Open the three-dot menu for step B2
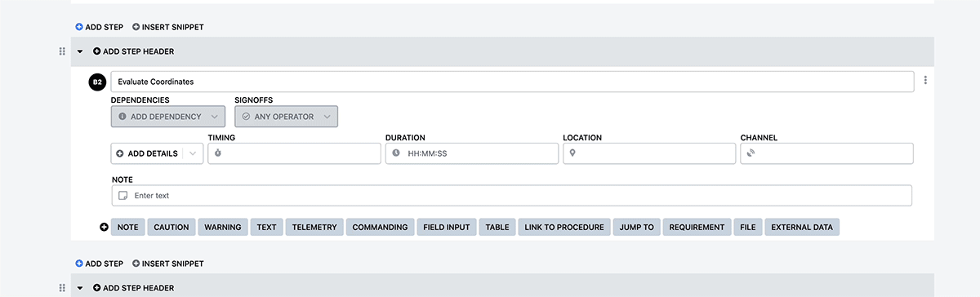Screen dimensions: 980x297 pos(925,81)
